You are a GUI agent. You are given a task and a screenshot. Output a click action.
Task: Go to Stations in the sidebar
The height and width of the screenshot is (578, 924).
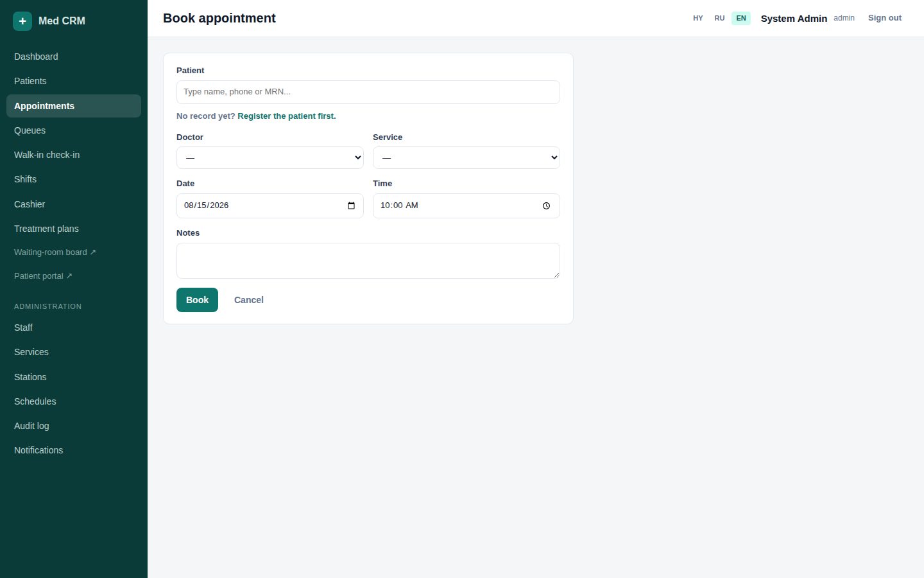74,377
